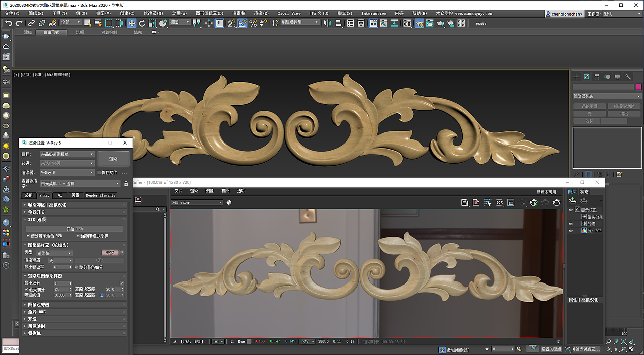
Task: Toggle visibility eye of 降噪 layer
Action: click(571, 224)
